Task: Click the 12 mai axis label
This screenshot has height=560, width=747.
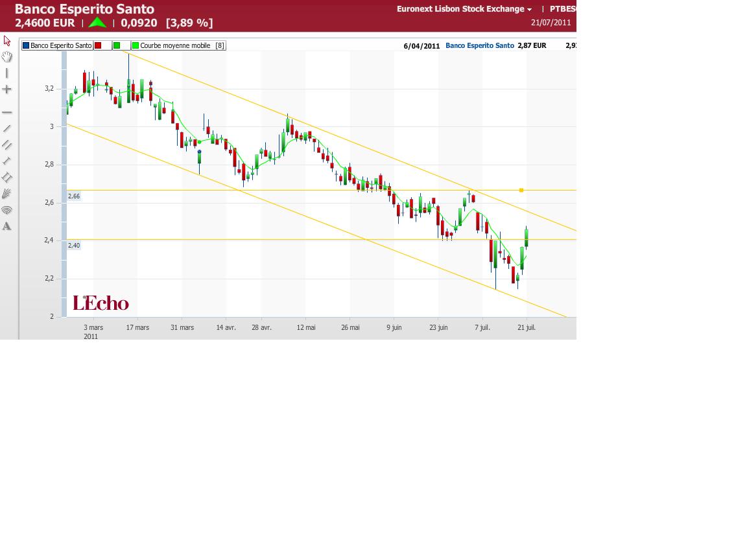Action: [306, 327]
